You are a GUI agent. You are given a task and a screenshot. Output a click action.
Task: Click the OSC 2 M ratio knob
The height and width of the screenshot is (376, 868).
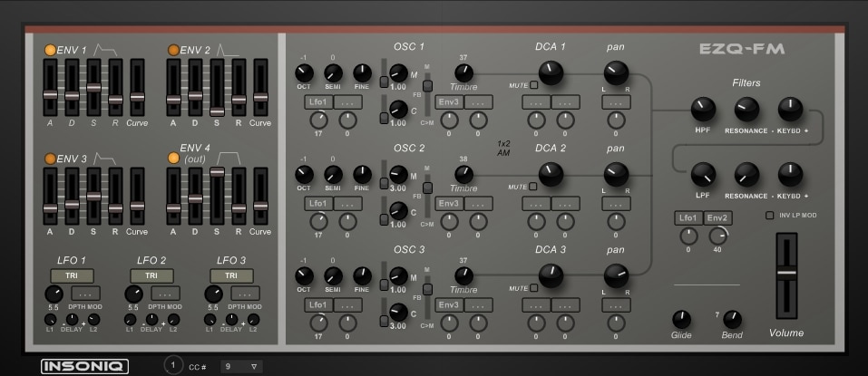click(398, 174)
